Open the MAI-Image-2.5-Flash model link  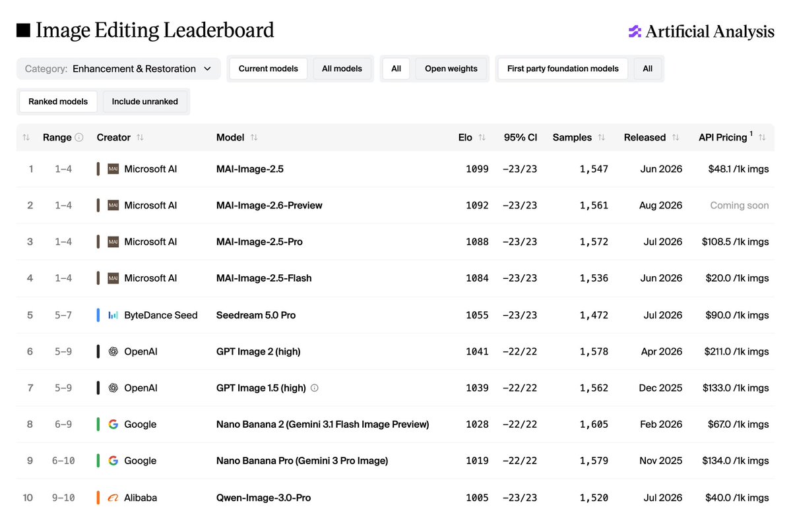(x=264, y=278)
